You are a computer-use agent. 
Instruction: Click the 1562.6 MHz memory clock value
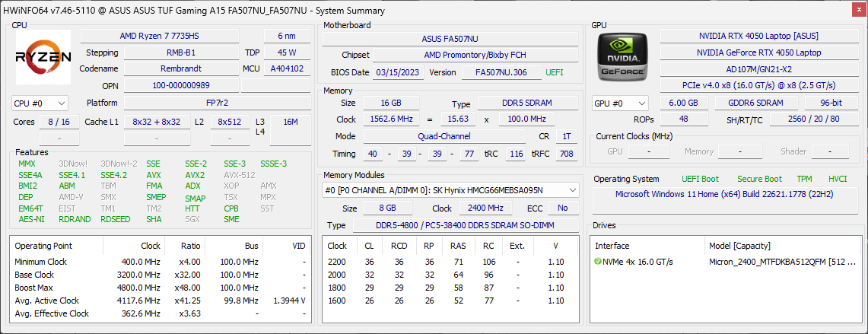tap(391, 119)
